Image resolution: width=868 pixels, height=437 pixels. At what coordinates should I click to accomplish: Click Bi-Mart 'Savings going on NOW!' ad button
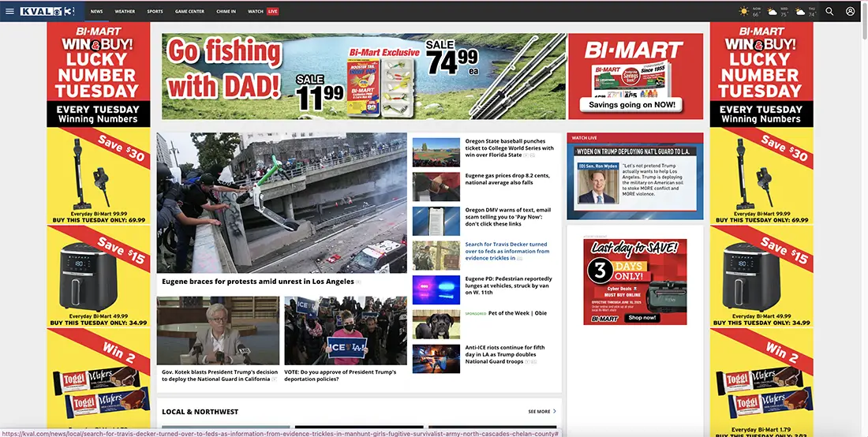pyautogui.click(x=631, y=105)
